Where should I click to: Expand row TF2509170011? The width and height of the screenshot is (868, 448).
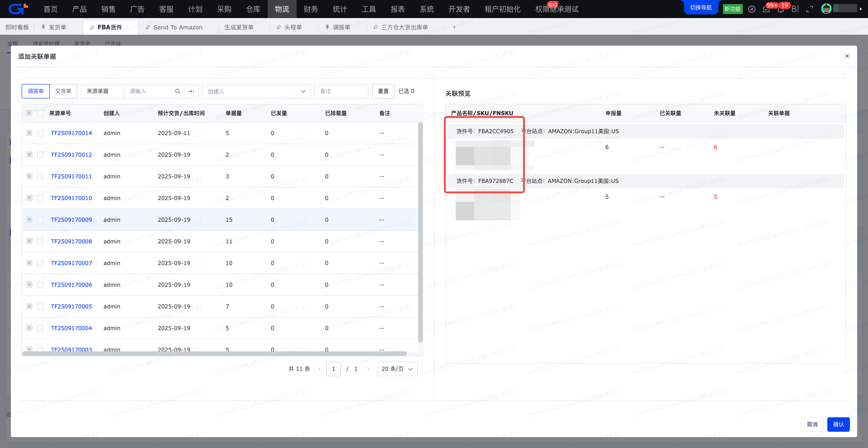tap(29, 176)
